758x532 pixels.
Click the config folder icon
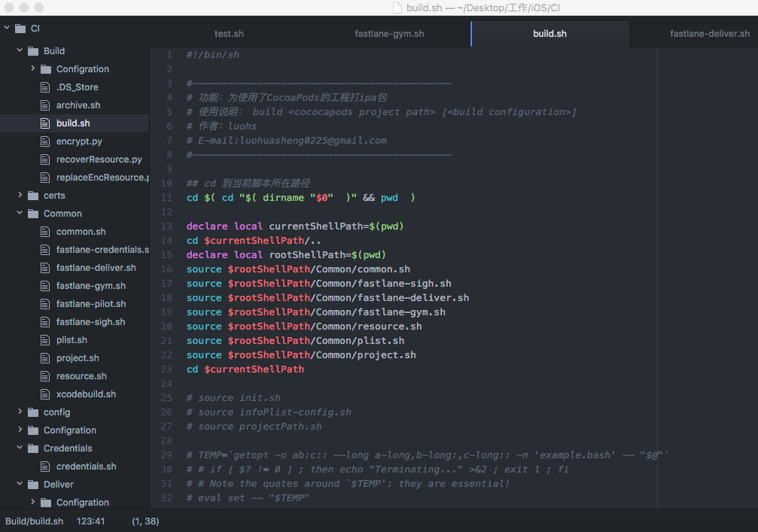click(x=33, y=412)
